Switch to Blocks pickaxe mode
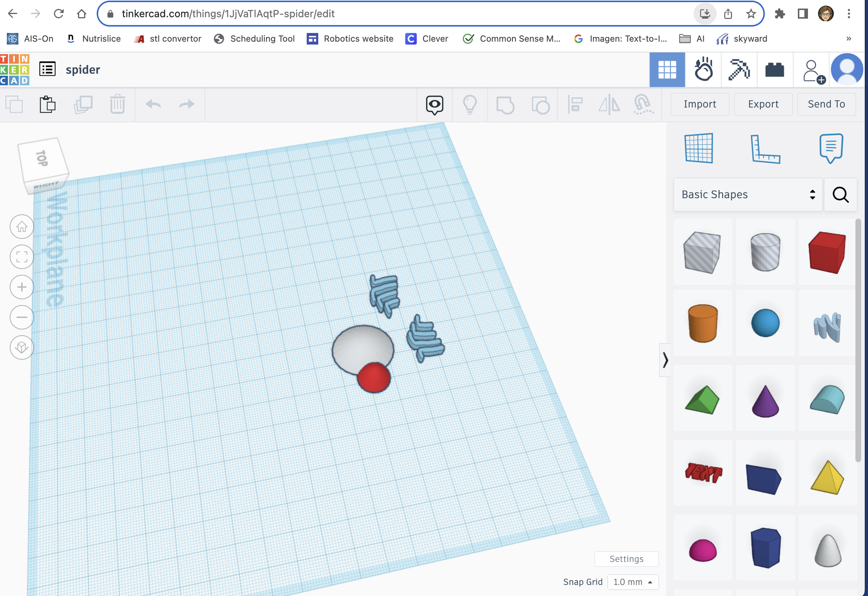Screen dimensions: 868x596 [x=739, y=69]
